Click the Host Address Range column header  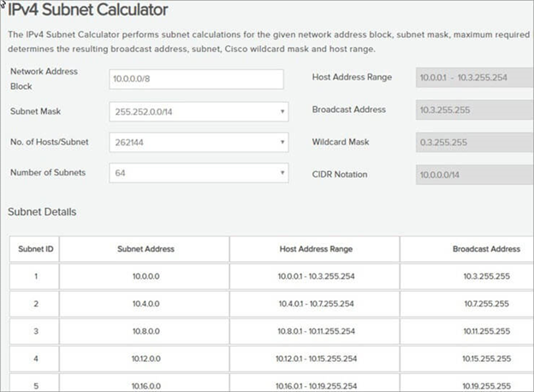[x=316, y=249]
